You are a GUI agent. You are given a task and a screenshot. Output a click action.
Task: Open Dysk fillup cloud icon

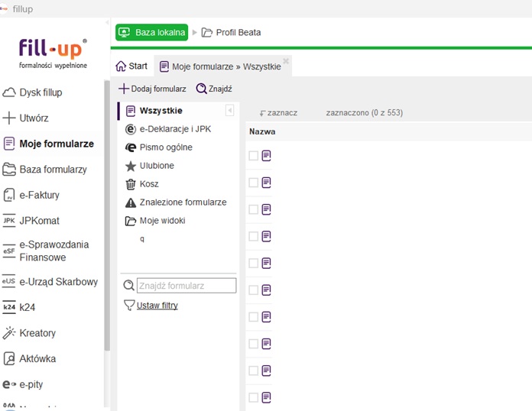tap(9, 92)
